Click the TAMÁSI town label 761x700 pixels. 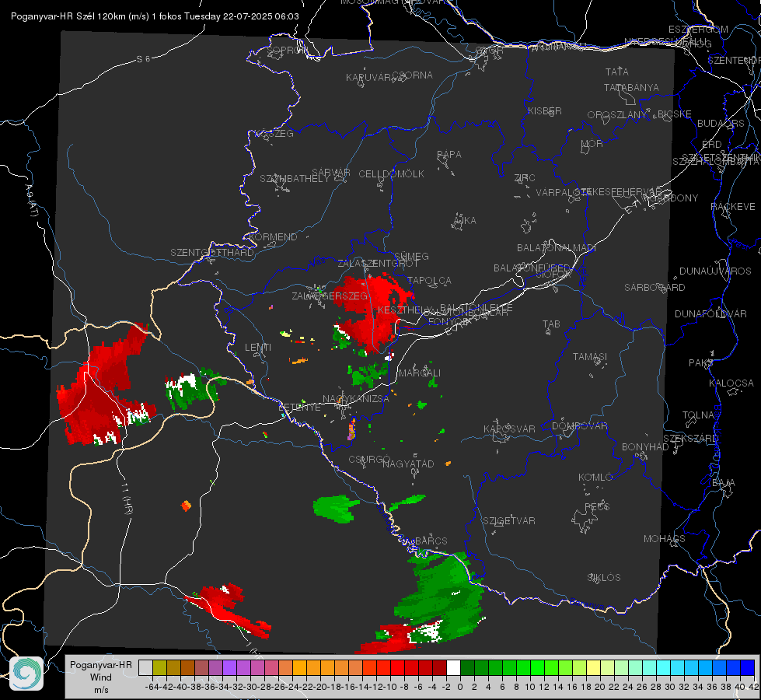tap(590, 357)
